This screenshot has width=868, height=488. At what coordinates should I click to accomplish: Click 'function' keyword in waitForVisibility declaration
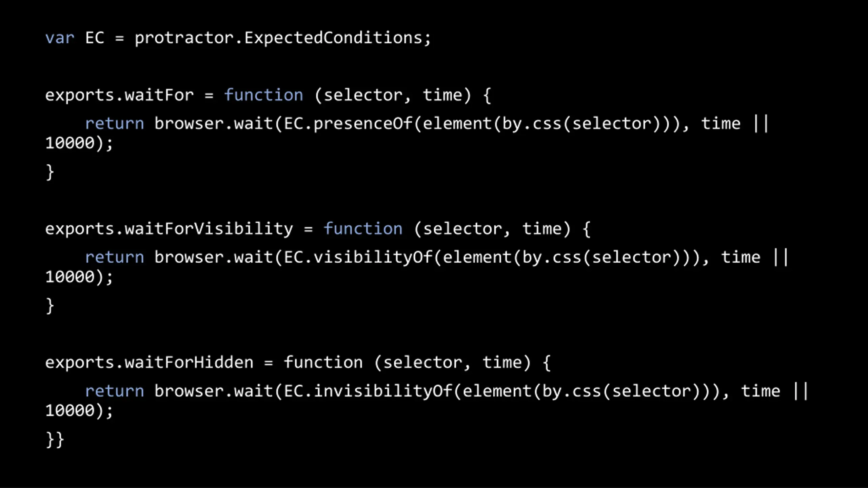363,229
